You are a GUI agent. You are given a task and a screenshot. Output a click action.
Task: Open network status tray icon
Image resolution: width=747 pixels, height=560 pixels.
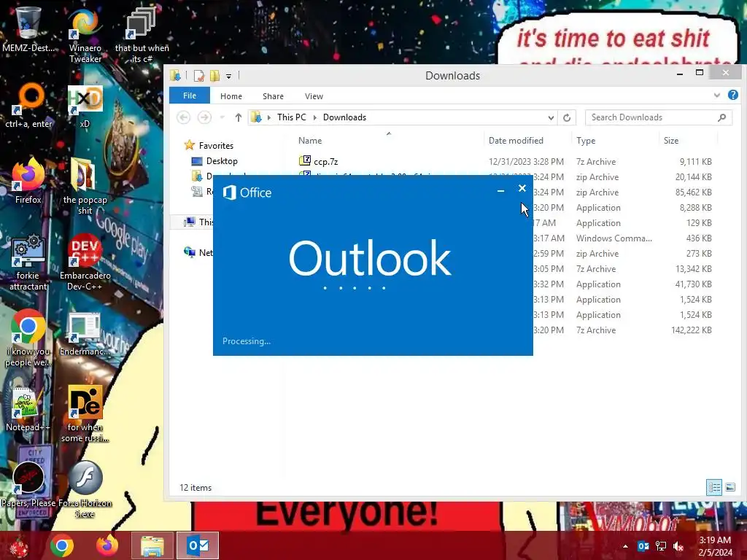point(661,546)
